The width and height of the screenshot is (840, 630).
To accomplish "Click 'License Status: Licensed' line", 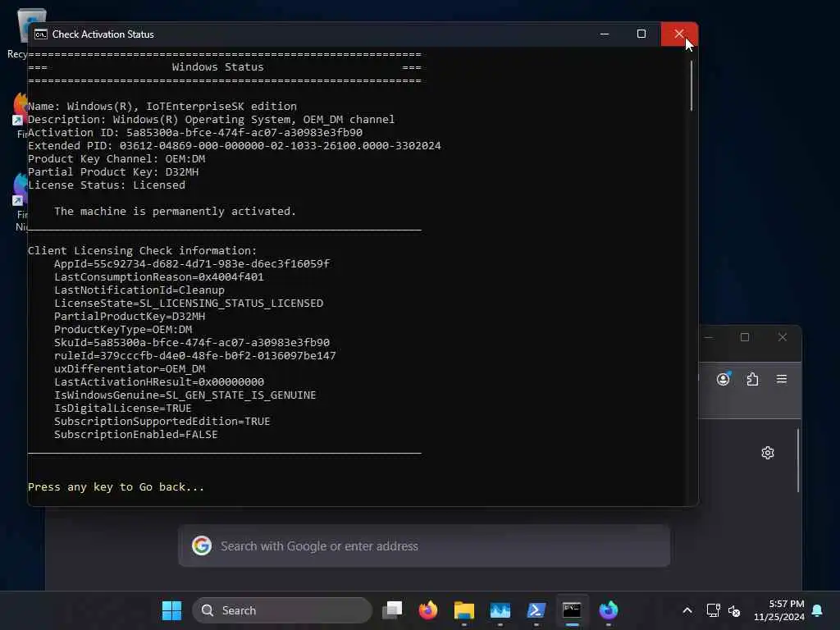I will (x=107, y=185).
